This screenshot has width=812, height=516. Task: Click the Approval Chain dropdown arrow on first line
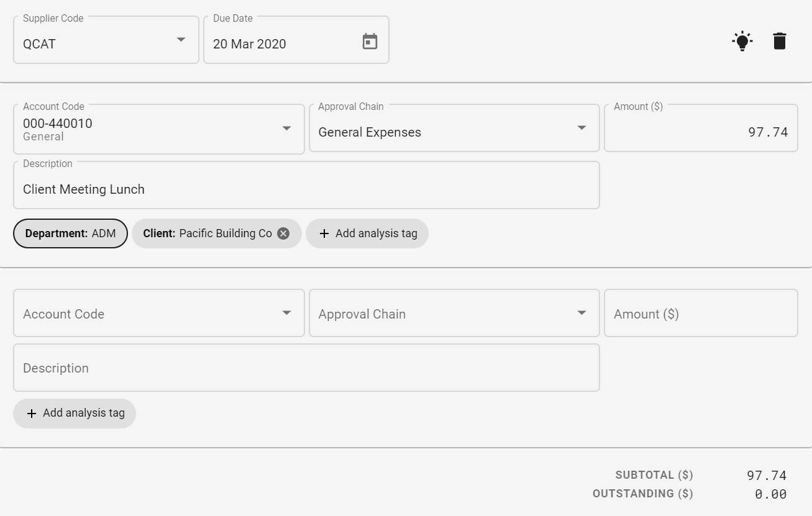[x=582, y=128]
